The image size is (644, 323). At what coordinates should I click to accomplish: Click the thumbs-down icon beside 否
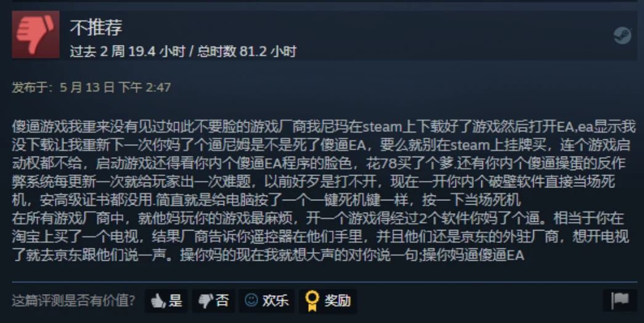click(x=206, y=301)
